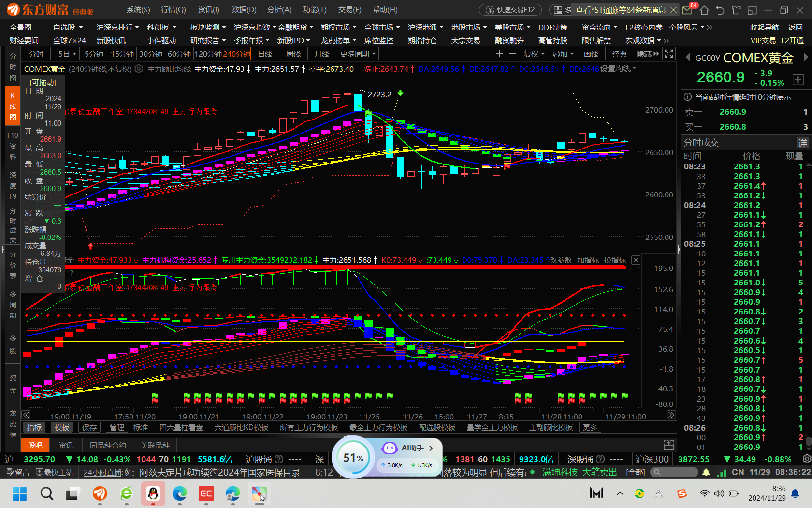Open the 行情(Q) menu
The width and height of the screenshot is (812, 508).
coord(173,10)
